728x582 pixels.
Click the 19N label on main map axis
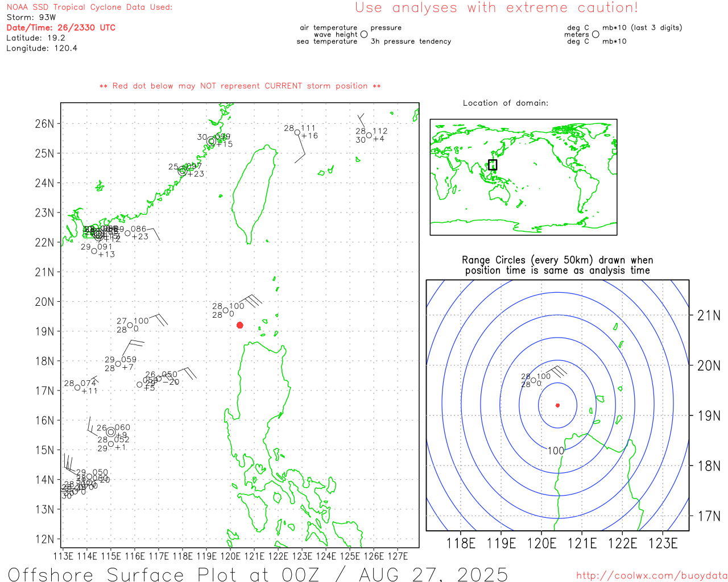(44, 332)
